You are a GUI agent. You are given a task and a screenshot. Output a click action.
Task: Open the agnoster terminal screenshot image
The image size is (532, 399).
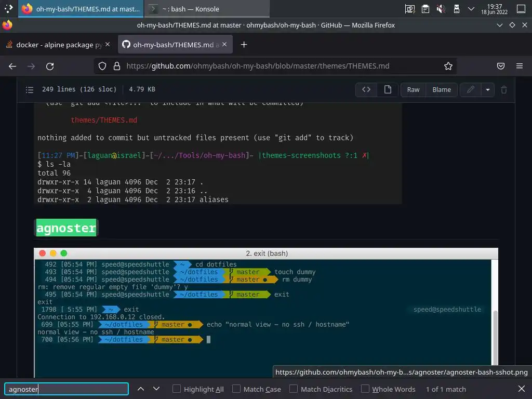266,312
